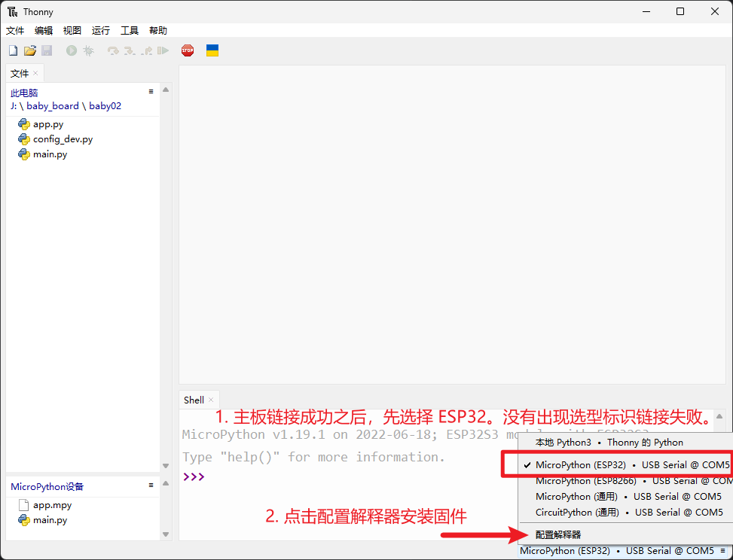The height and width of the screenshot is (560, 733).
Task: Open the interpreter selector in the status bar
Action: coord(622,551)
